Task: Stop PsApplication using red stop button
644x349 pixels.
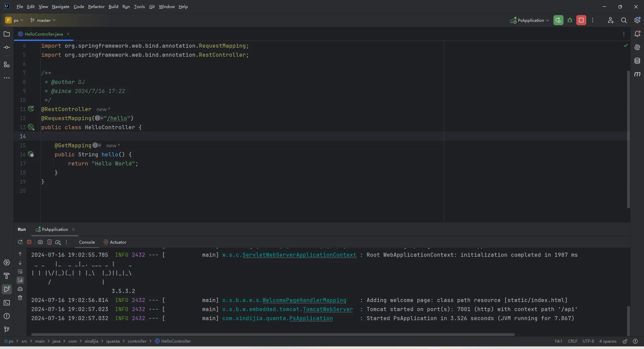Action: click(x=581, y=20)
